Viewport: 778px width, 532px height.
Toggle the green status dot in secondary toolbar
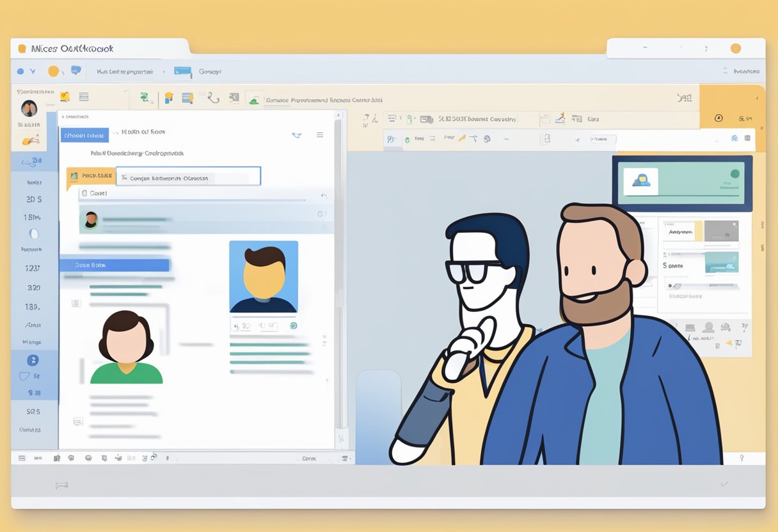pyautogui.click(x=407, y=139)
